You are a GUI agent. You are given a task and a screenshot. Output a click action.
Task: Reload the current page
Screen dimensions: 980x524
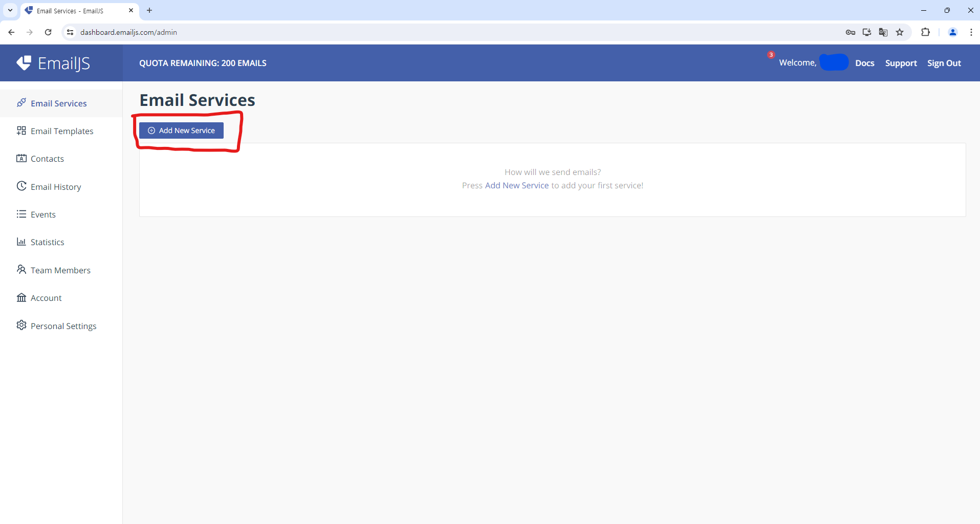point(48,32)
